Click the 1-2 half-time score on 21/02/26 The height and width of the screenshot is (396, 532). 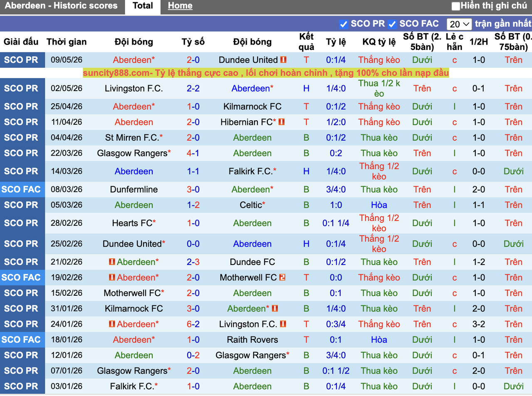(x=479, y=262)
